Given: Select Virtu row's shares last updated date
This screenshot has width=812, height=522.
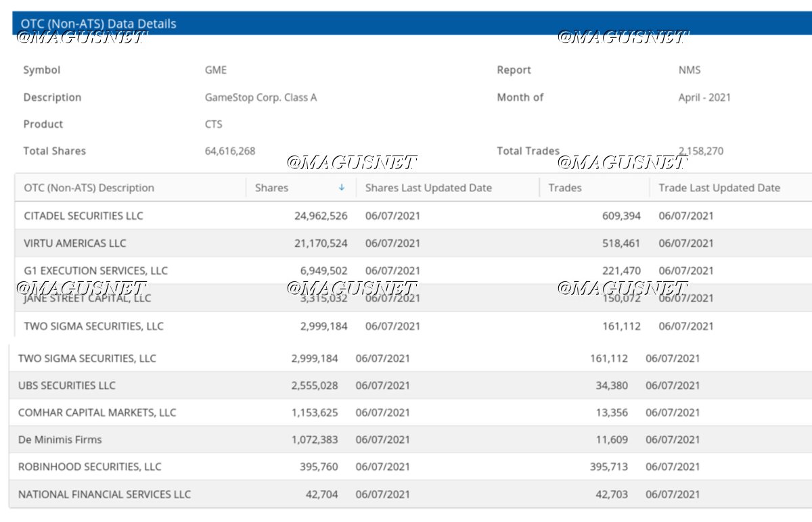Looking at the screenshot, I should [392, 243].
